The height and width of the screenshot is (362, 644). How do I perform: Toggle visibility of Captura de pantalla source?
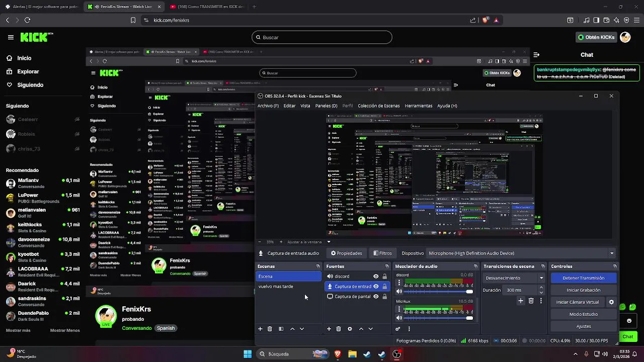point(376,297)
